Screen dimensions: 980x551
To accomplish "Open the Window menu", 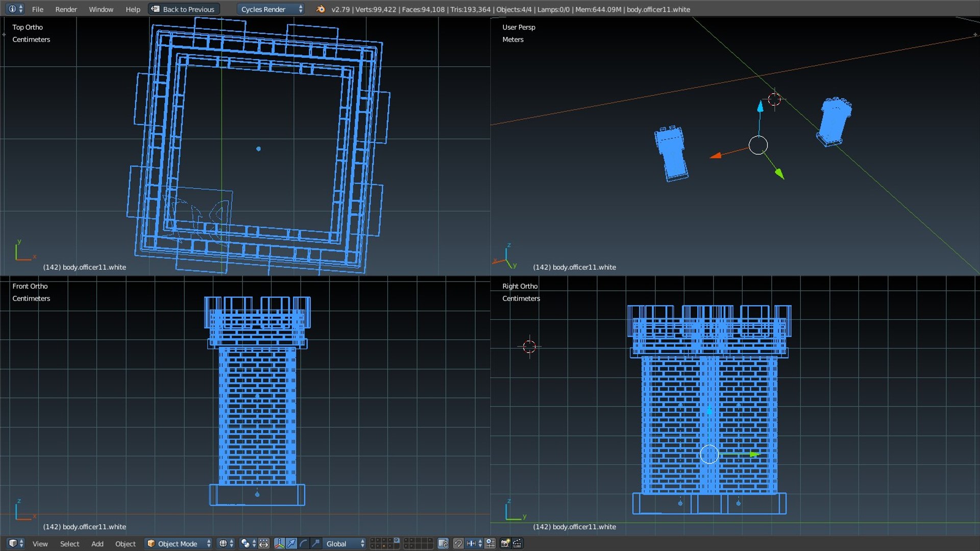I will coord(101,9).
